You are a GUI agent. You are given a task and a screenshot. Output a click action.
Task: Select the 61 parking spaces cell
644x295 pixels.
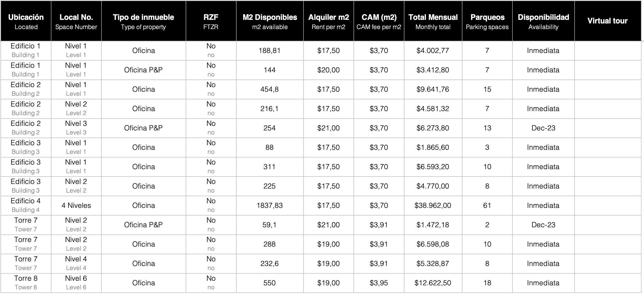point(487,206)
